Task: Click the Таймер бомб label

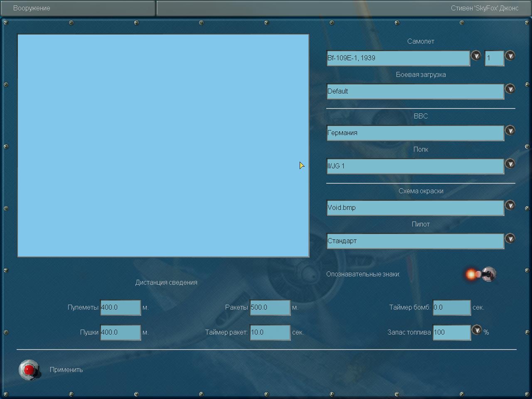Action: pyautogui.click(x=410, y=307)
